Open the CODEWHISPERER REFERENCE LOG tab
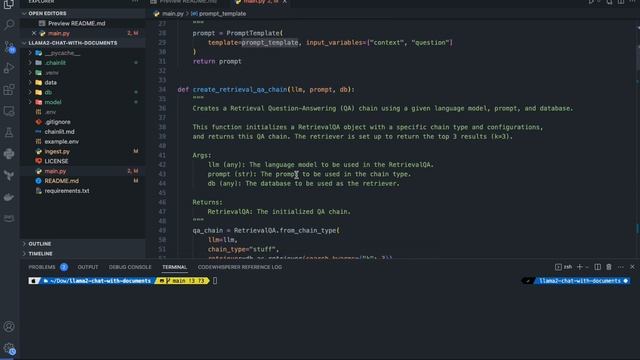The image size is (640, 360). coord(240,267)
